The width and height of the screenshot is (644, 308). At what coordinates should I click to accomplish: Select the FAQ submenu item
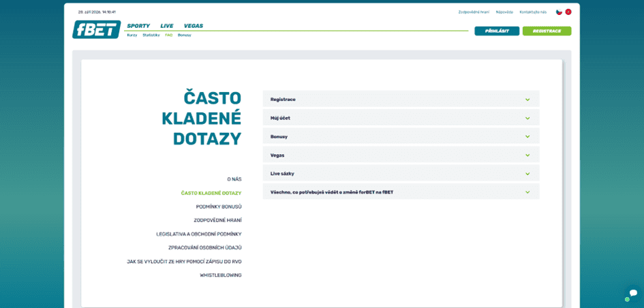169,35
